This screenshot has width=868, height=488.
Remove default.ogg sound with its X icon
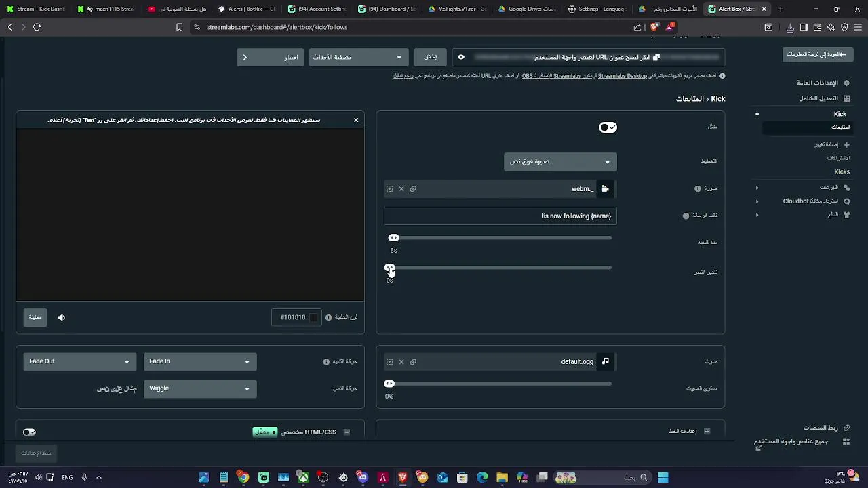pos(401,362)
